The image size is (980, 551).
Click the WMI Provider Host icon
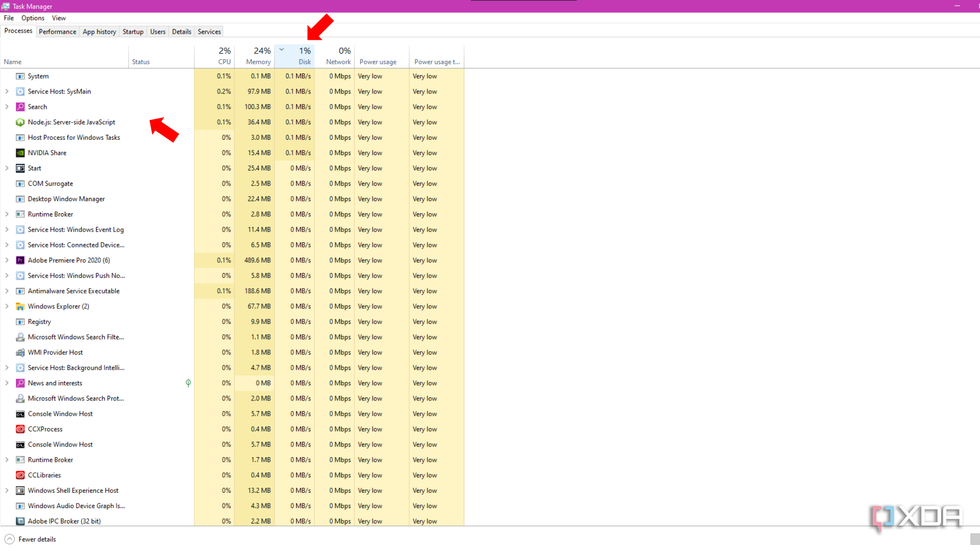tap(20, 352)
